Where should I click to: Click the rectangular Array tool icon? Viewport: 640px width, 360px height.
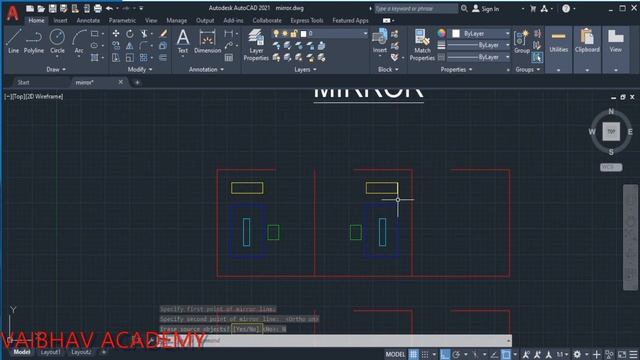pyautogui.click(x=144, y=58)
